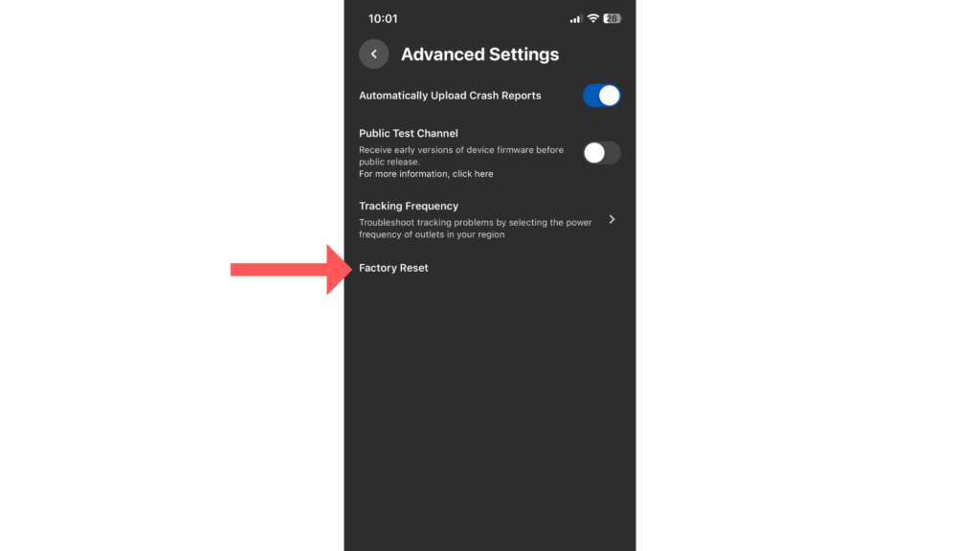Image resolution: width=980 pixels, height=551 pixels.
Task: Tap the 'For more information' text line
Action: [426, 174]
